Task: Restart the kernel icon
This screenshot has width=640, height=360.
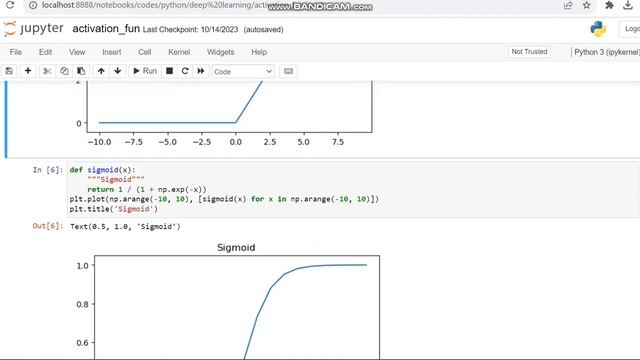Action: click(x=185, y=71)
